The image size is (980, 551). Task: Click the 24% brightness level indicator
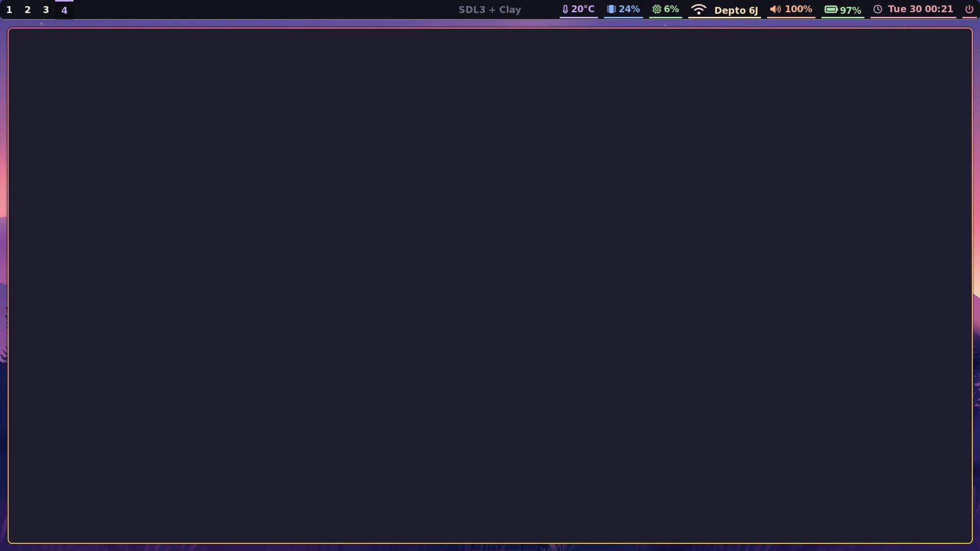(x=629, y=9)
